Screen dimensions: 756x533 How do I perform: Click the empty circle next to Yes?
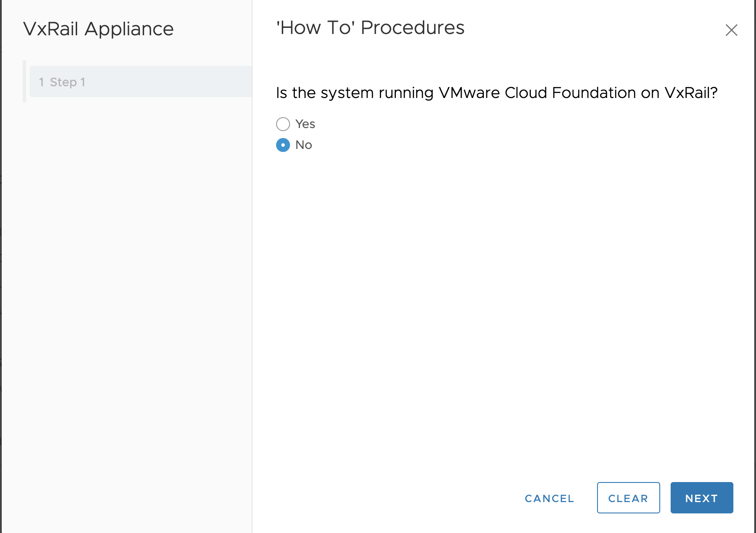pyautogui.click(x=283, y=124)
